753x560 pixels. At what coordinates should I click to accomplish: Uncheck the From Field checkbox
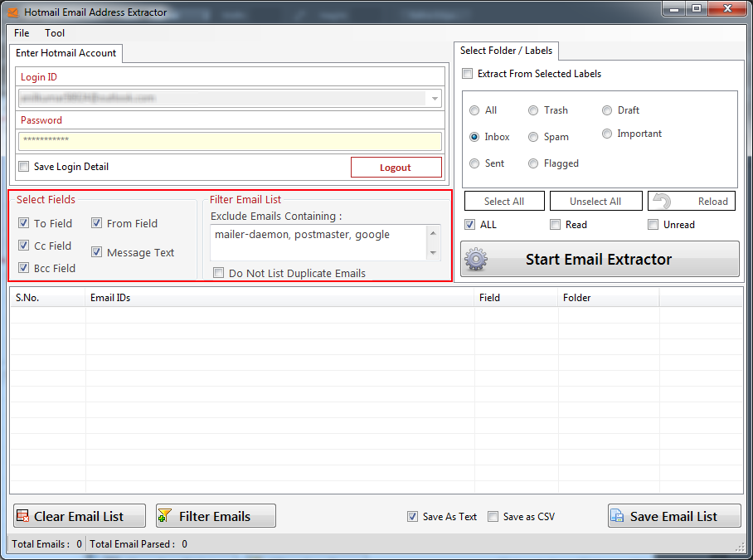point(96,223)
